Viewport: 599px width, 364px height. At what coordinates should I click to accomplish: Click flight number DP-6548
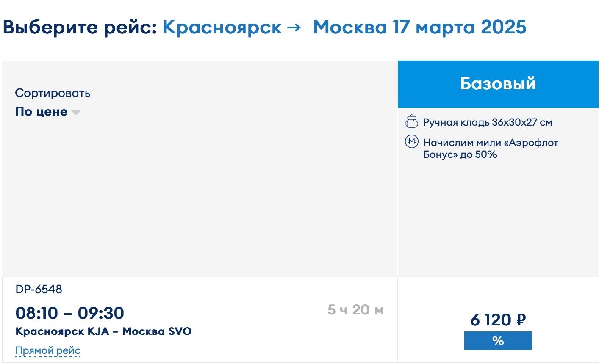39,290
